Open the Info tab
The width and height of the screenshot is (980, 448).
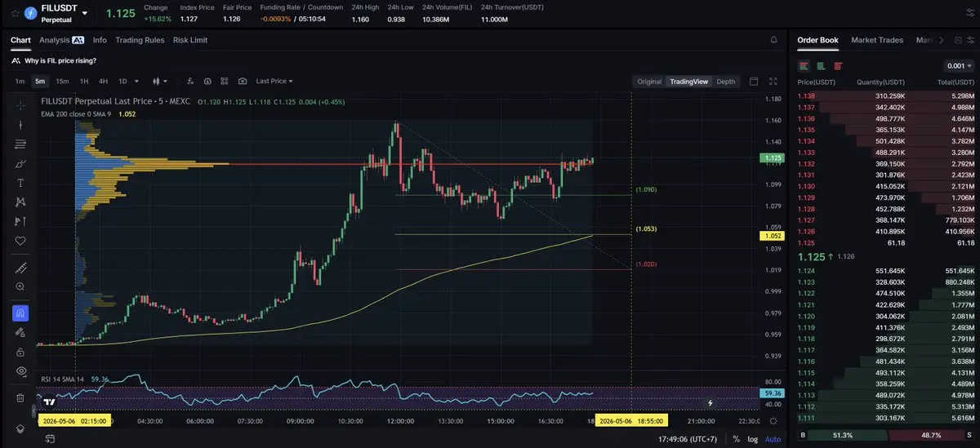pos(100,40)
